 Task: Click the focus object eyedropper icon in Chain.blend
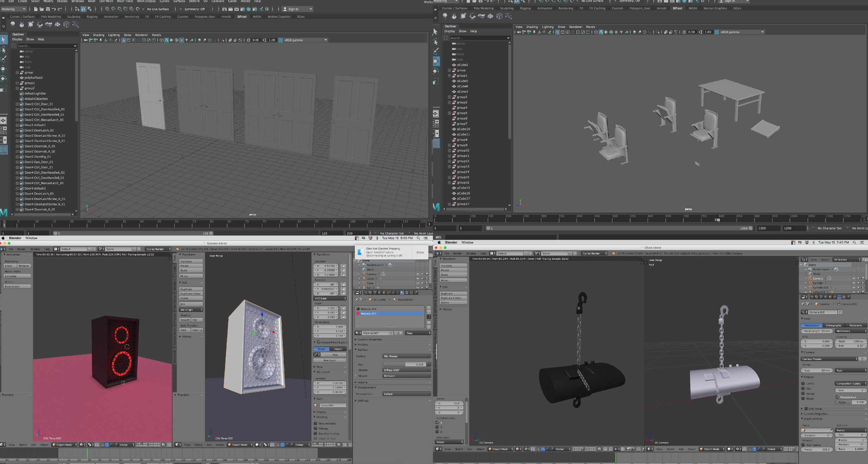tap(831, 430)
